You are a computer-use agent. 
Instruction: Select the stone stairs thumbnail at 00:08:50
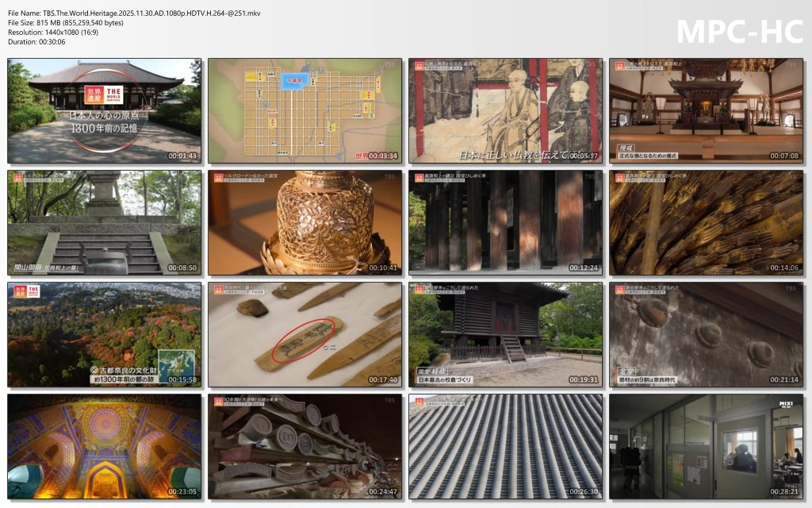[x=104, y=223]
